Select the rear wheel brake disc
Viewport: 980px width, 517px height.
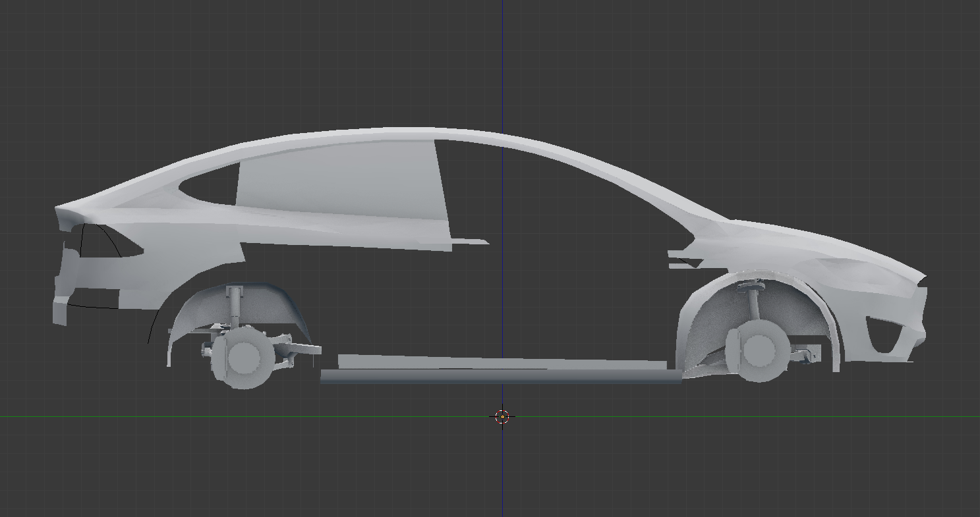point(243,358)
